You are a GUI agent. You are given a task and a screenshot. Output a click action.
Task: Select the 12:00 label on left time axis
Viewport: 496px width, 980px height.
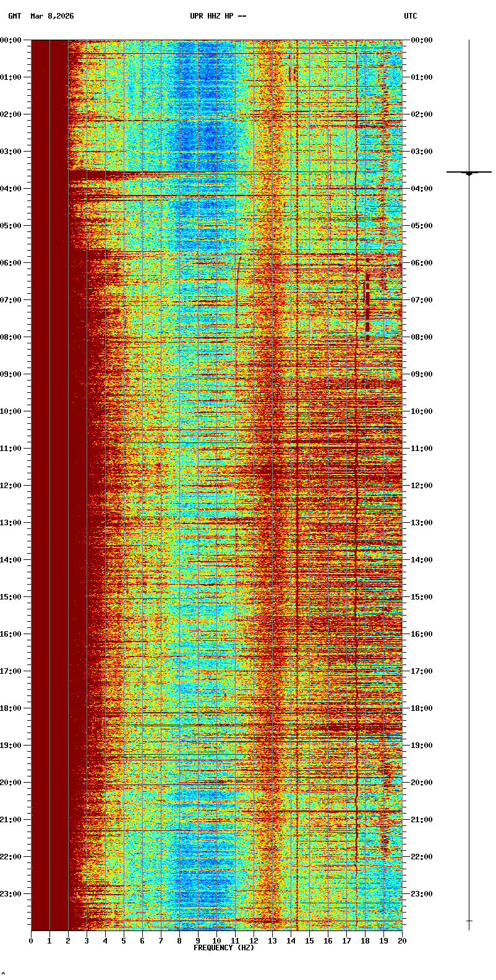point(11,486)
